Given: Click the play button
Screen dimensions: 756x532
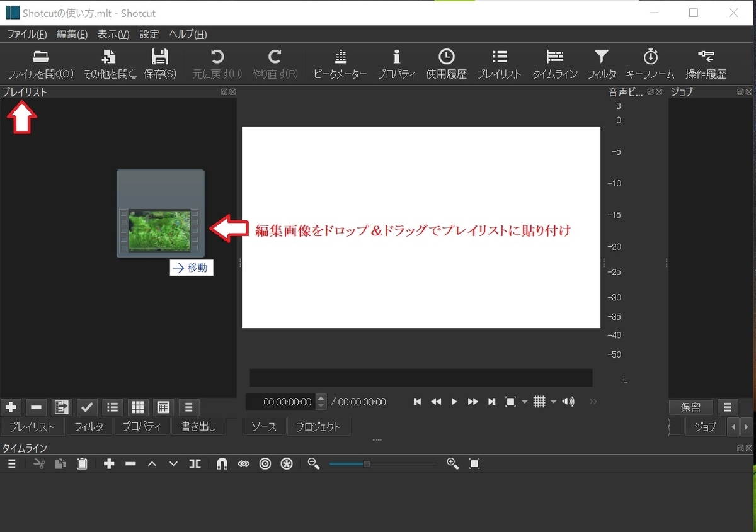Looking at the screenshot, I should click(454, 402).
